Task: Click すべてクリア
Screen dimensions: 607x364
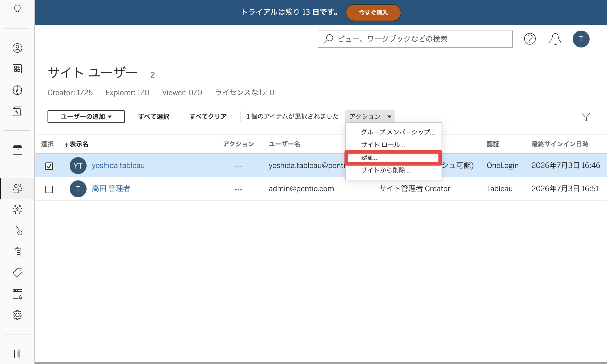Action: click(208, 117)
